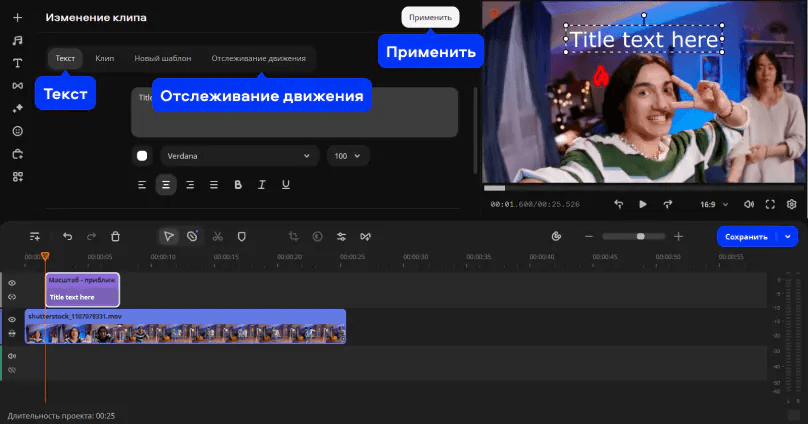The image size is (808, 424).
Task: Click the undo arrow in timeline toolbar
Action: (67, 237)
